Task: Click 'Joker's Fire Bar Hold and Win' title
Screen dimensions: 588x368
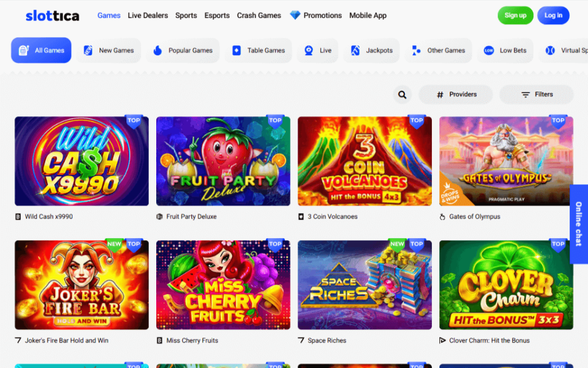Action: pyautogui.click(x=67, y=340)
